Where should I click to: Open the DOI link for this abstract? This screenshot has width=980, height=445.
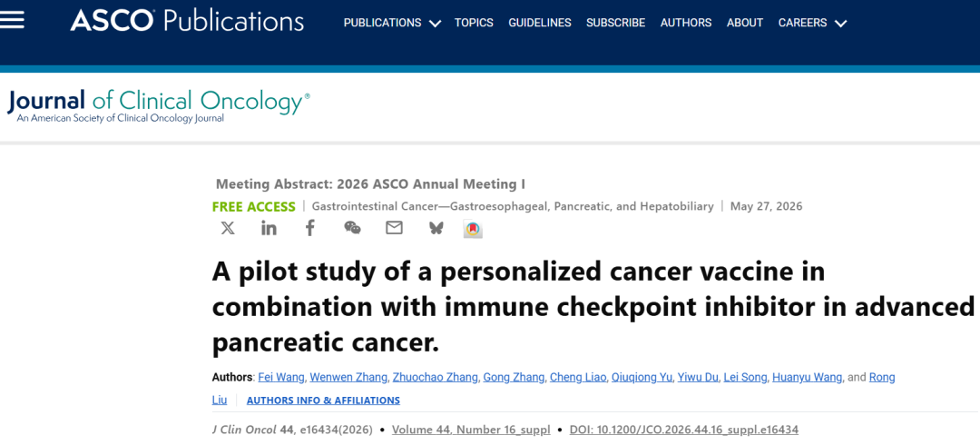coord(684,430)
